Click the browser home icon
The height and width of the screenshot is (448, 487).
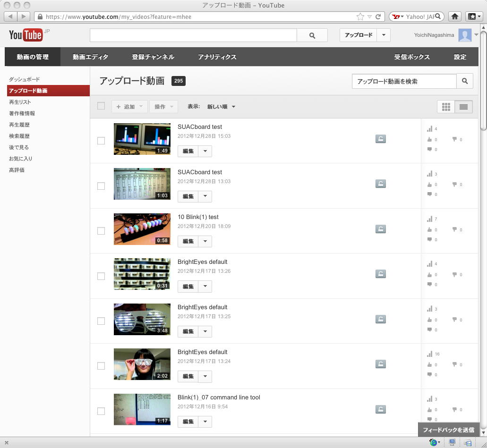pyautogui.click(x=455, y=17)
